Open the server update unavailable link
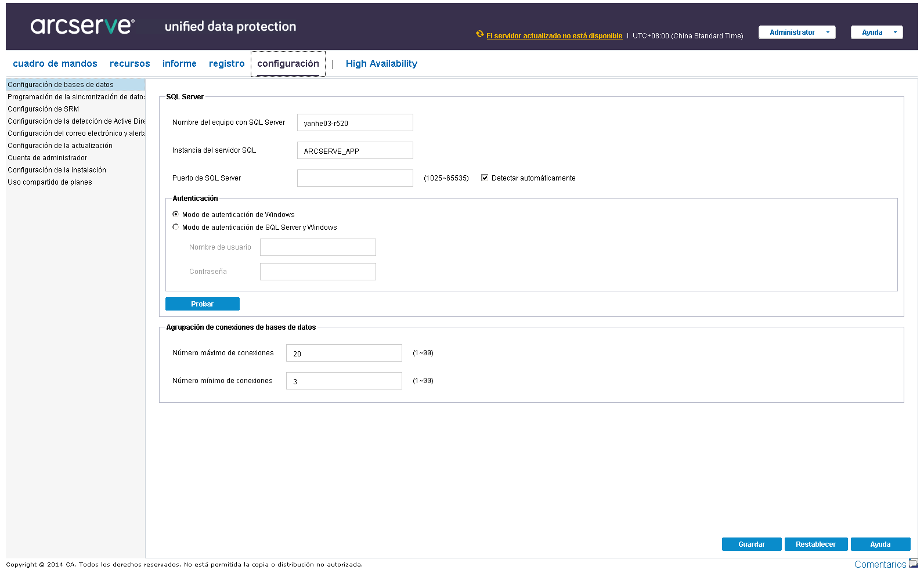The width and height of the screenshot is (924, 570). [x=554, y=36]
